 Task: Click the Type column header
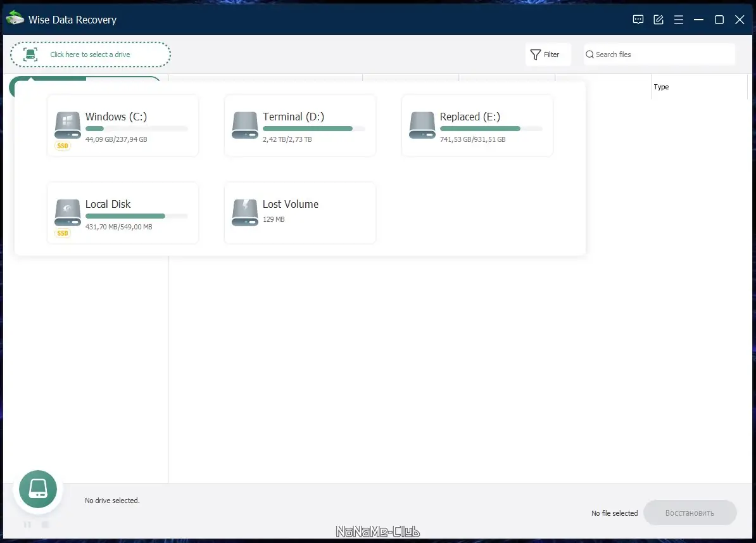(699, 87)
